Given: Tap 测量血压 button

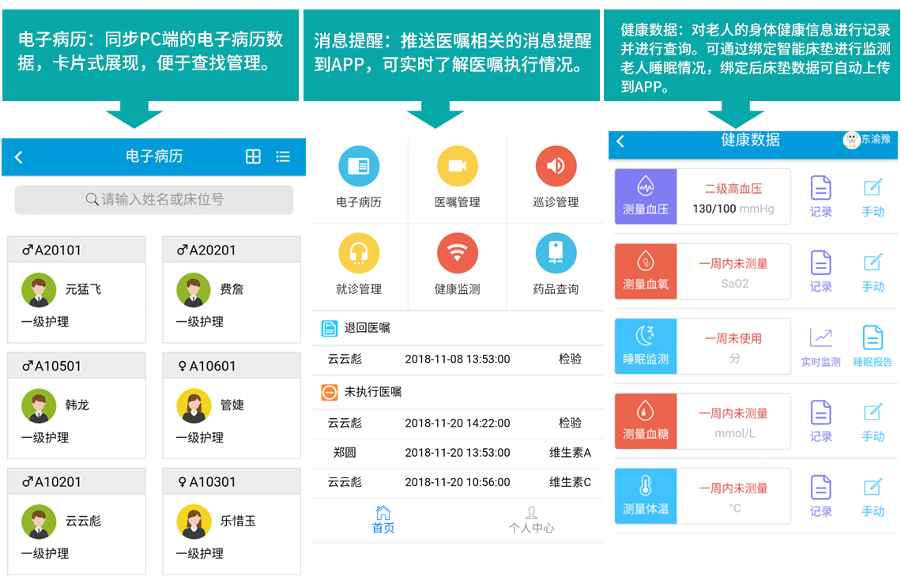Looking at the screenshot, I should tap(646, 196).
